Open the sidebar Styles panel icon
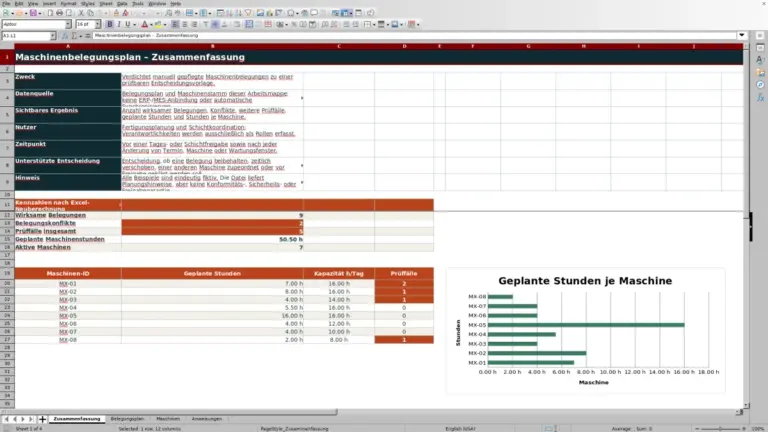This screenshot has height=432, width=768. (760, 59)
